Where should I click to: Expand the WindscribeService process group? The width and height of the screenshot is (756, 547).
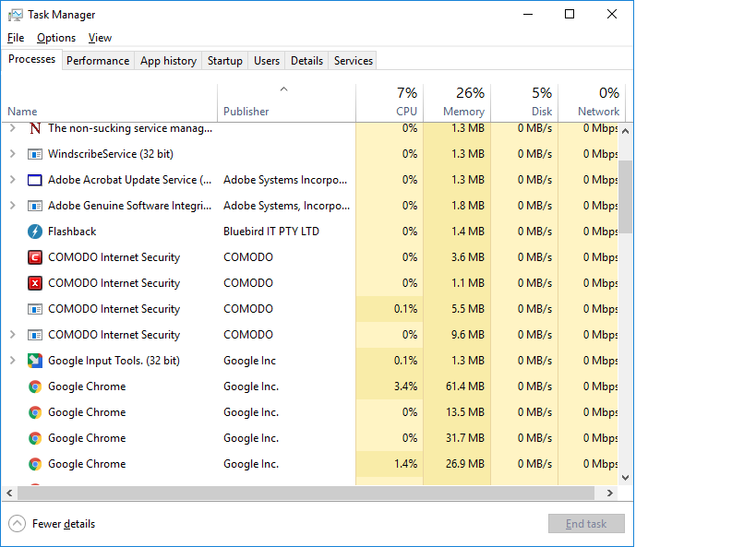coord(13,154)
